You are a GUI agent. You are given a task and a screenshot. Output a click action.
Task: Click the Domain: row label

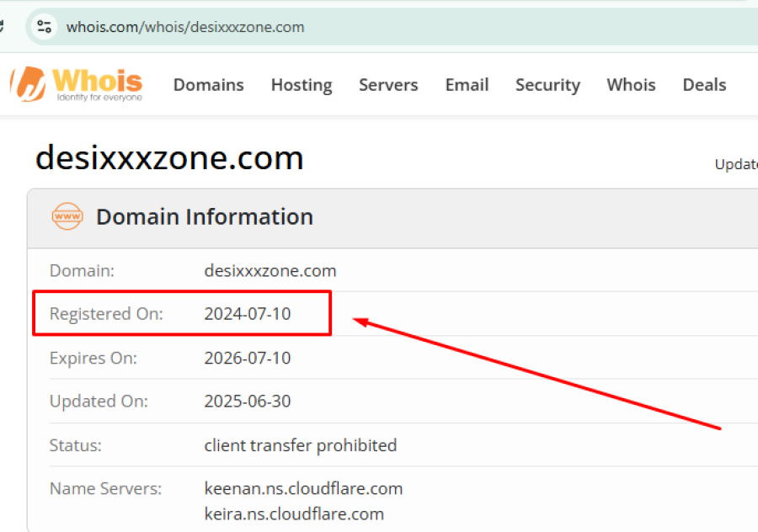[x=82, y=270]
